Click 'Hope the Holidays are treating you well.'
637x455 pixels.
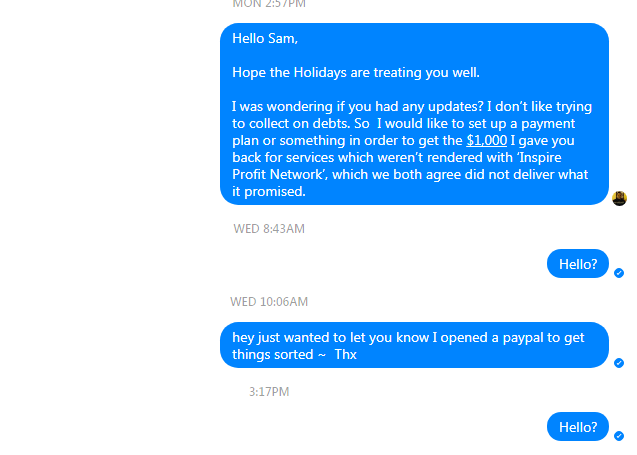[356, 73]
